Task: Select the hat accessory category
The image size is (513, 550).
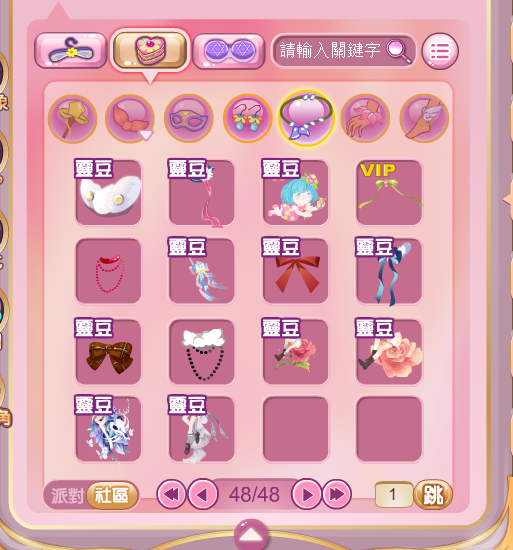Action: (x=73, y=119)
